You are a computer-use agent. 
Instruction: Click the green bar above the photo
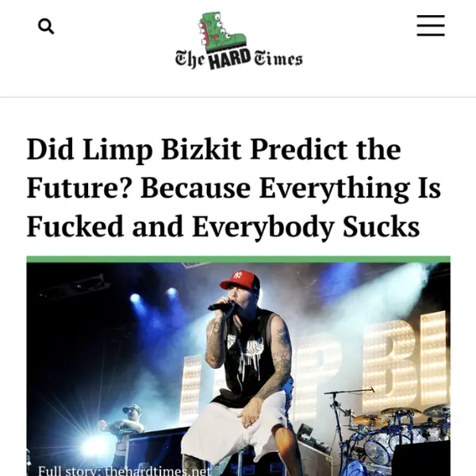[x=238, y=259]
